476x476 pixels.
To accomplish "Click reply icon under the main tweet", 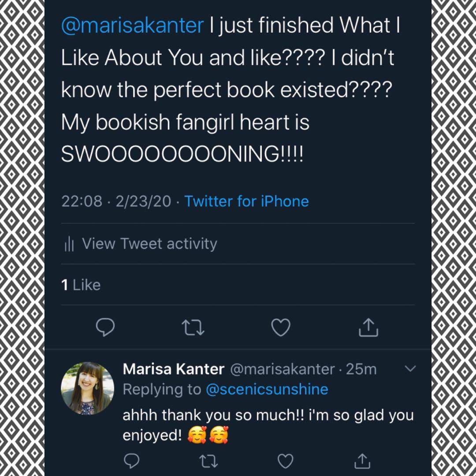I will point(105,327).
